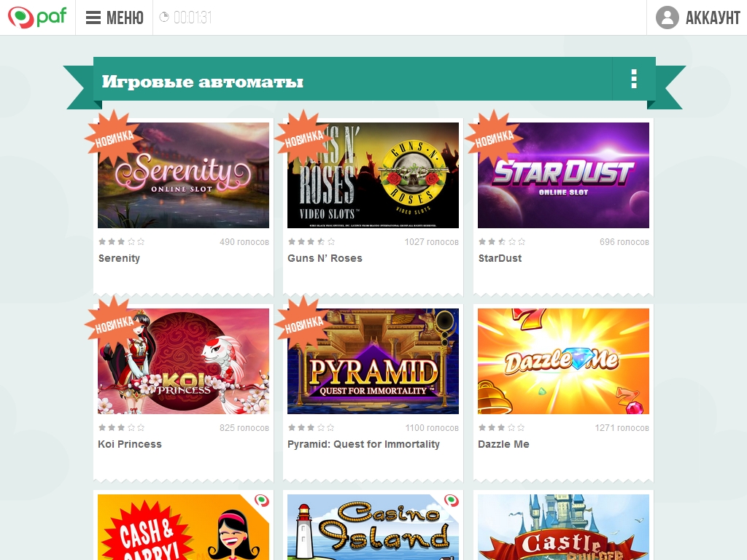Click the Paf badge on Cash & Carry tile

click(261, 500)
